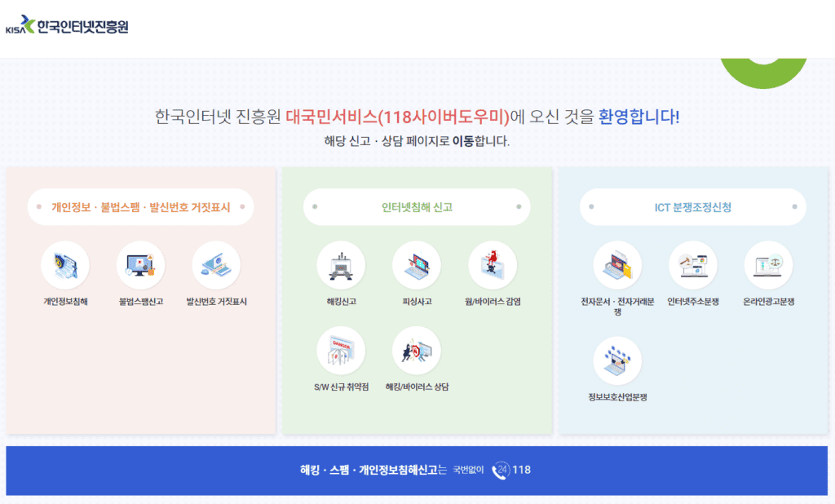
Task: Select the 정보보호산업분쟁 icon
Action: click(618, 360)
